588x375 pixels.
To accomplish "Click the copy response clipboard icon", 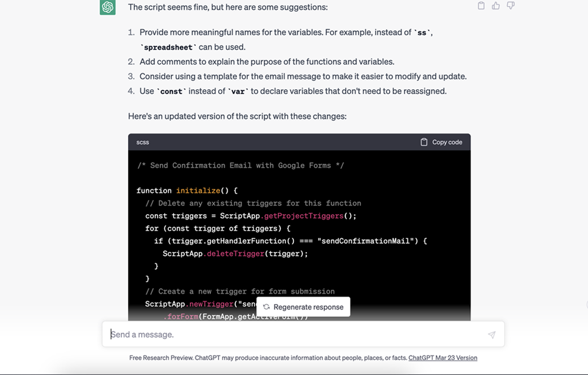I will click(481, 6).
